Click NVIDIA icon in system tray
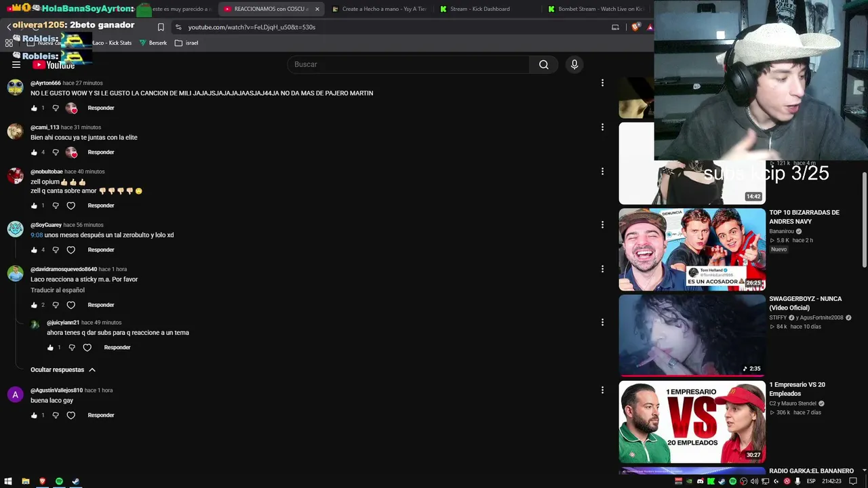The image size is (868, 488). [x=689, y=481]
